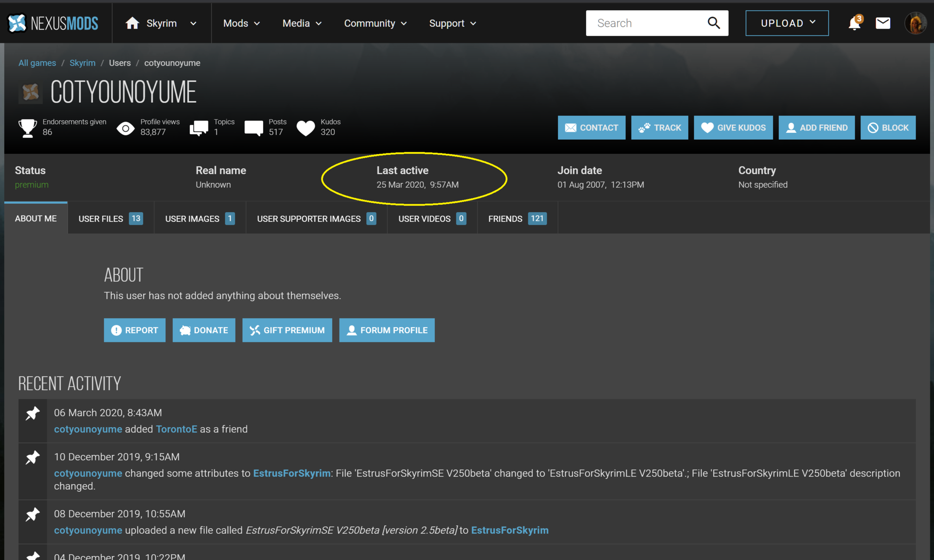This screenshot has width=934, height=560.
Task: Click the search magnifier icon
Action: [714, 23]
